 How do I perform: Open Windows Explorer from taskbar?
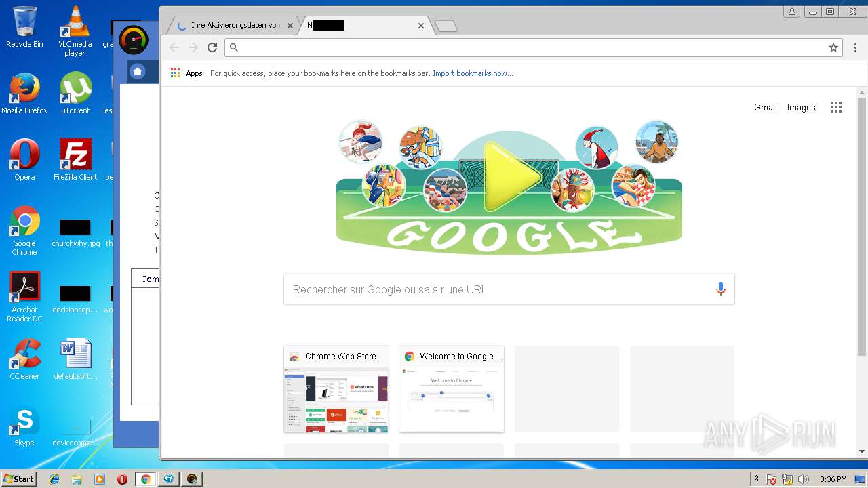77,479
